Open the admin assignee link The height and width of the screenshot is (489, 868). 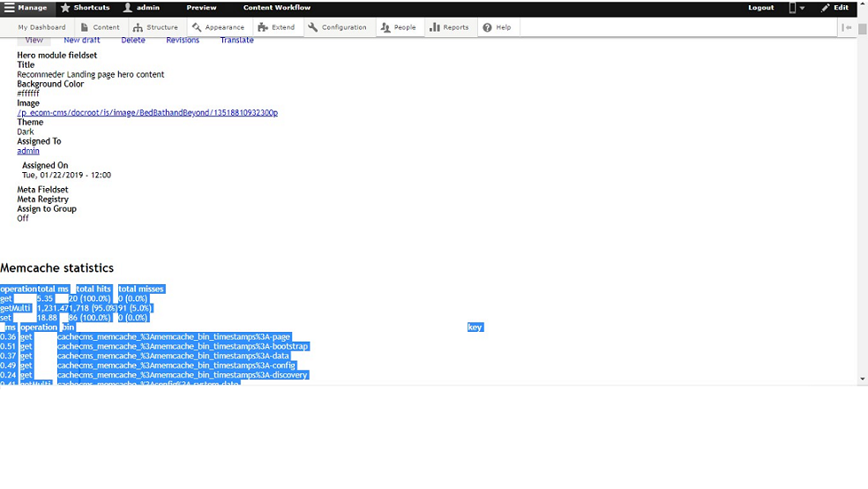[28, 151]
